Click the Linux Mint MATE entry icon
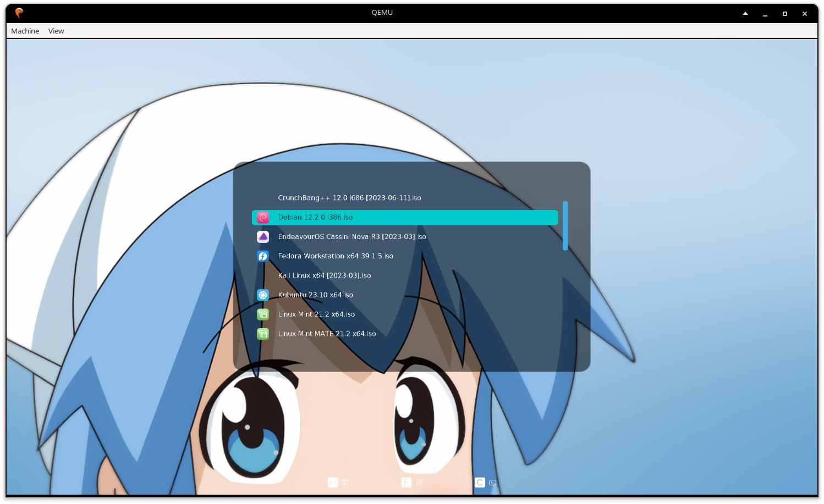824x504 pixels. tap(263, 334)
